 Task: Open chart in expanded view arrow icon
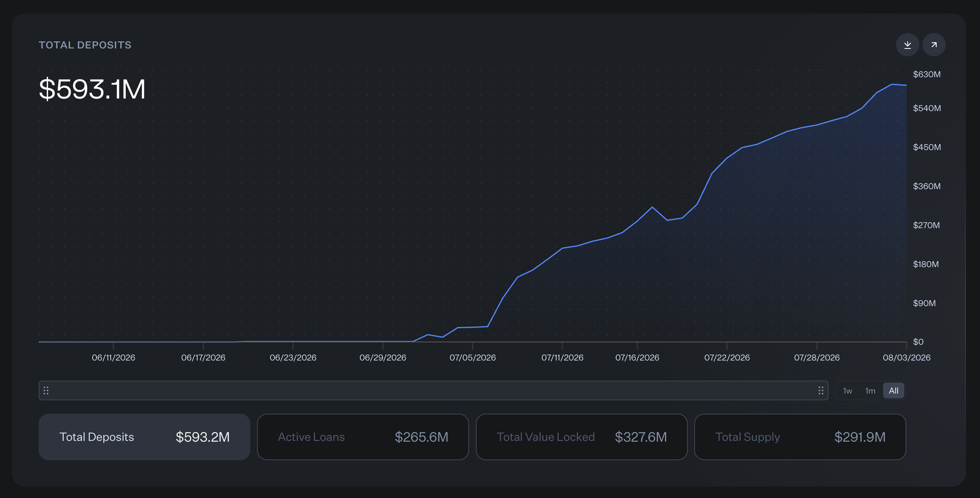click(x=934, y=45)
